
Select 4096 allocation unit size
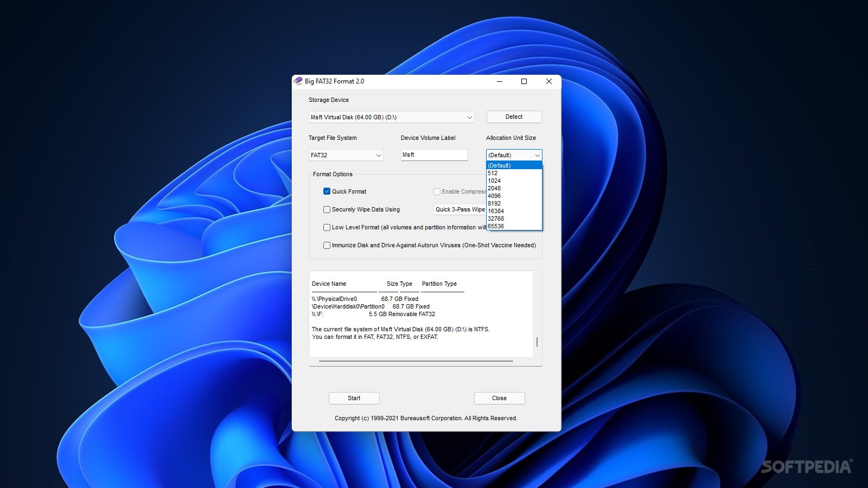tap(514, 196)
